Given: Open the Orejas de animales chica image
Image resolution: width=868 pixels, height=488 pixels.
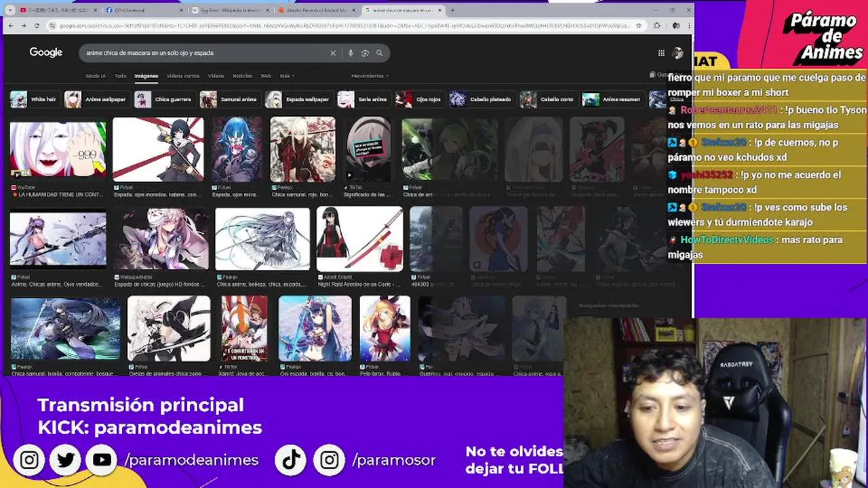Looking at the screenshot, I should (x=169, y=329).
